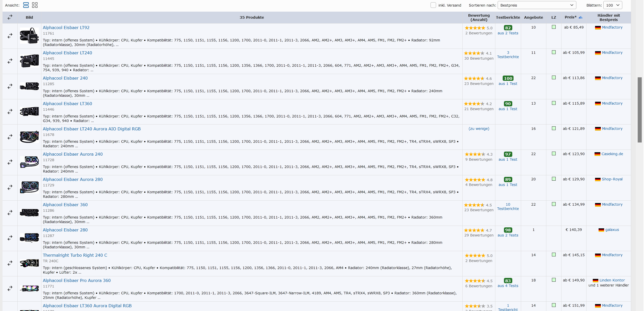Click star rating of Alphacool Eisbaer 360
The height and width of the screenshot is (311, 644).
coord(474,205)
